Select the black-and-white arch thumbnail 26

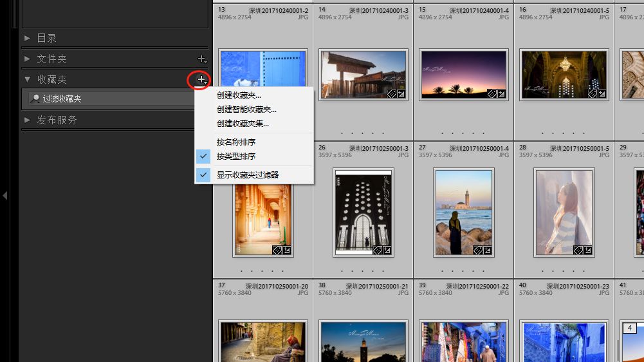pyautogui.click(x=363, y=213)
